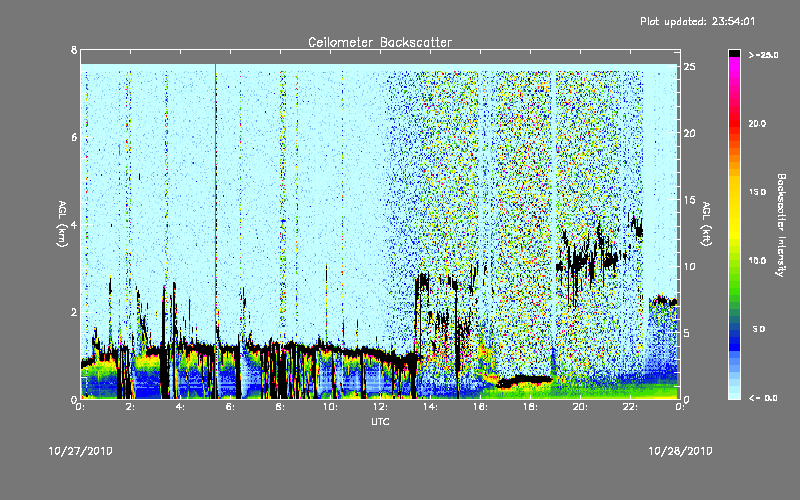Click the '10:' hour tick on UTC axis
800x500 pixels.
[330, 407]
